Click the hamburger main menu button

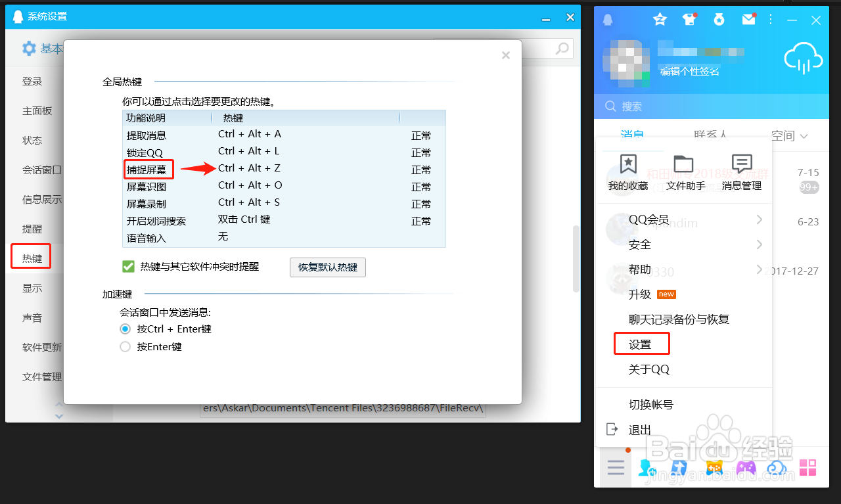pos(616,468)
